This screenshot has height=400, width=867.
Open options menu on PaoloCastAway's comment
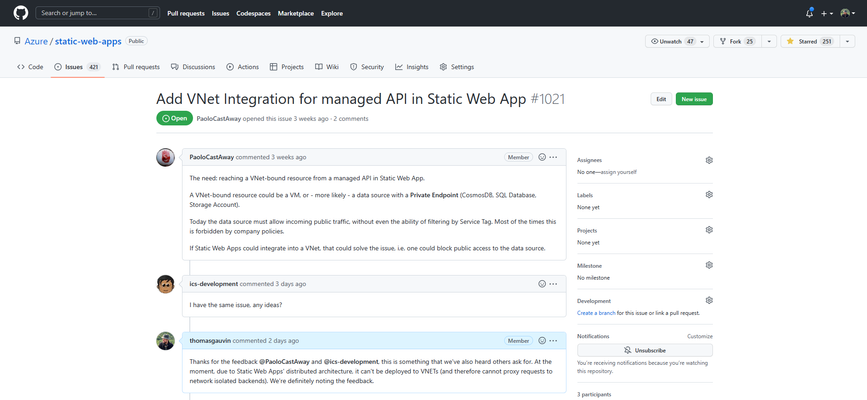click(x=553, y=157)
